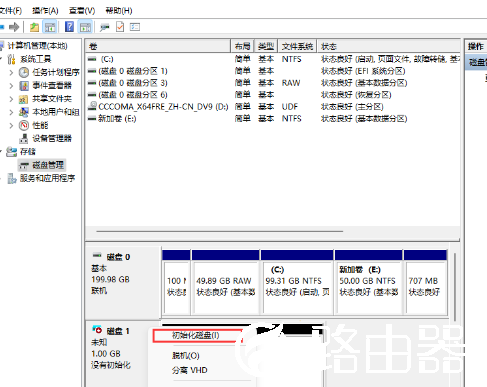487x387 pixels.
Task: Select the 49.89 GB RAW partition block
Action: 226,282
